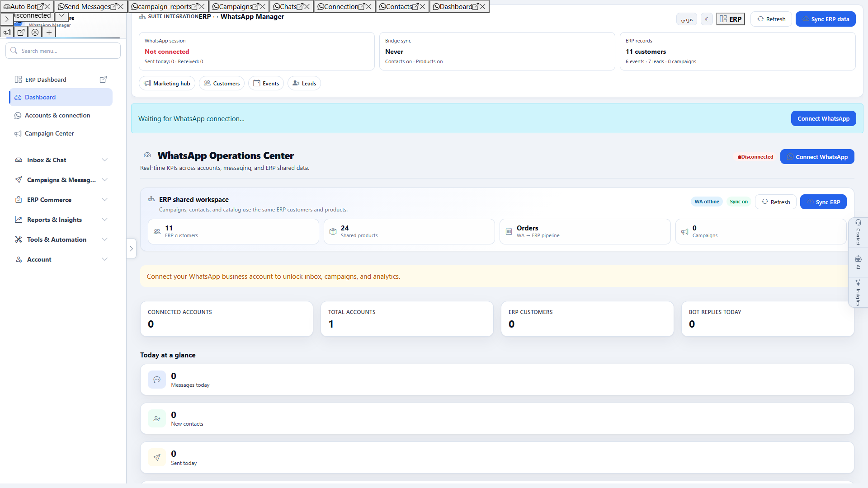Open Accounts & connection in the sidebar
The width and height of the screenshot is (868, 488).
[x=61, y=115]
